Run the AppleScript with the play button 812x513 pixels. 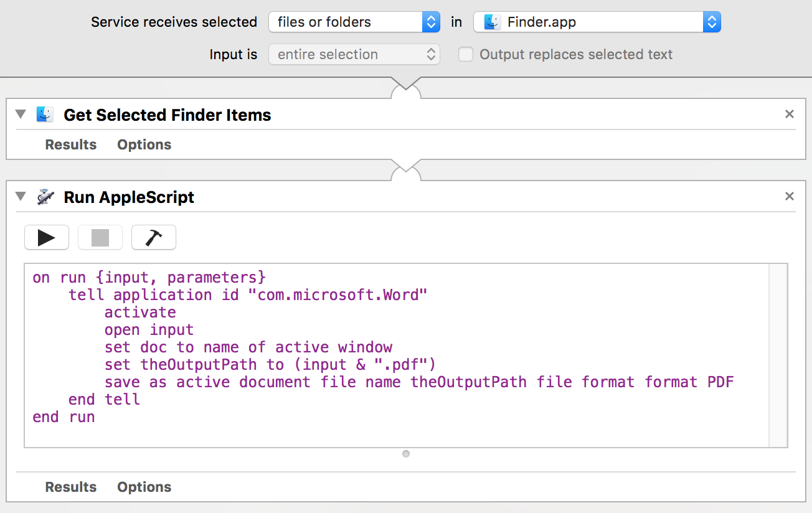(x=47, y=237)
